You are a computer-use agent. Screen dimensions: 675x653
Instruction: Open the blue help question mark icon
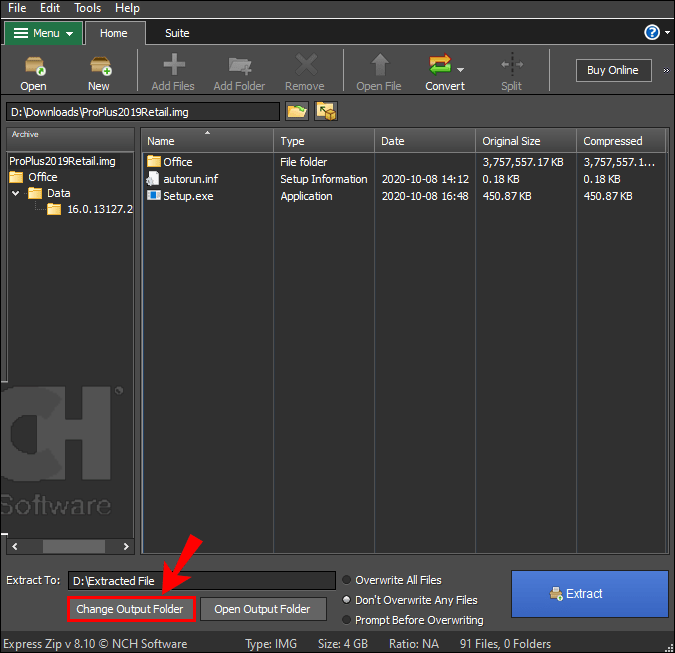(x=652, y=32)
